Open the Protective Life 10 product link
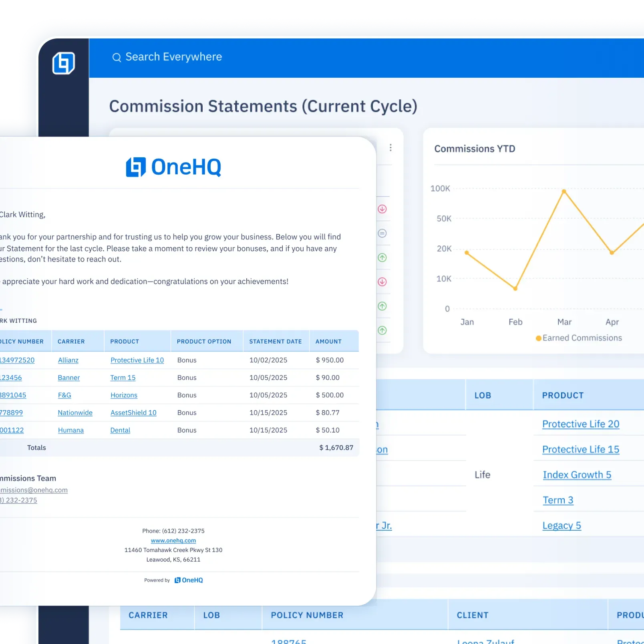This screenshot has width=644, height=644. 137,360
